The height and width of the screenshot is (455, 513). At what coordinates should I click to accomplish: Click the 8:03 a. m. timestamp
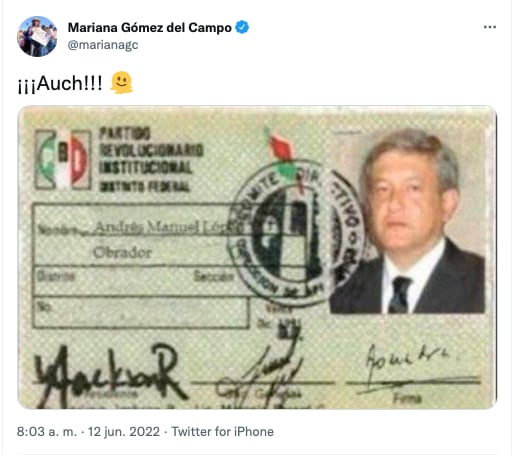tap(47, 432)
